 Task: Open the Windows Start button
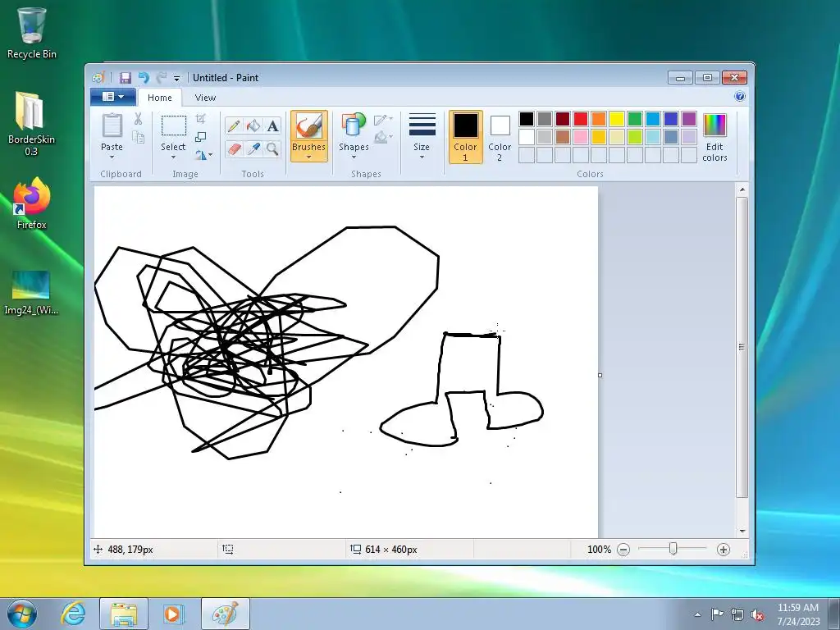pyautogui.click(x=22, y=614)
